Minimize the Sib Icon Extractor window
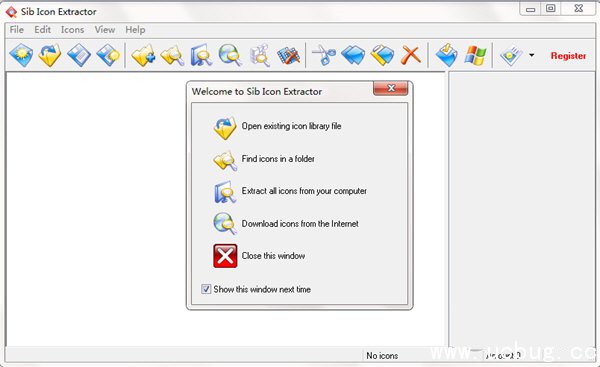The height and width of the screenshot is (367, 600). click(x=530, y=8)
